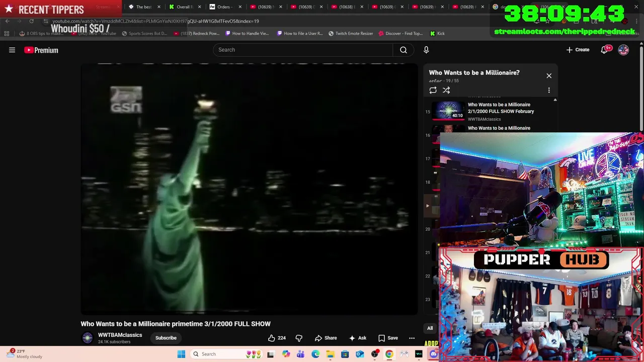Play playlist video 15 thumbnail
Screen dimensions: 644x362
tap(448, 112)
